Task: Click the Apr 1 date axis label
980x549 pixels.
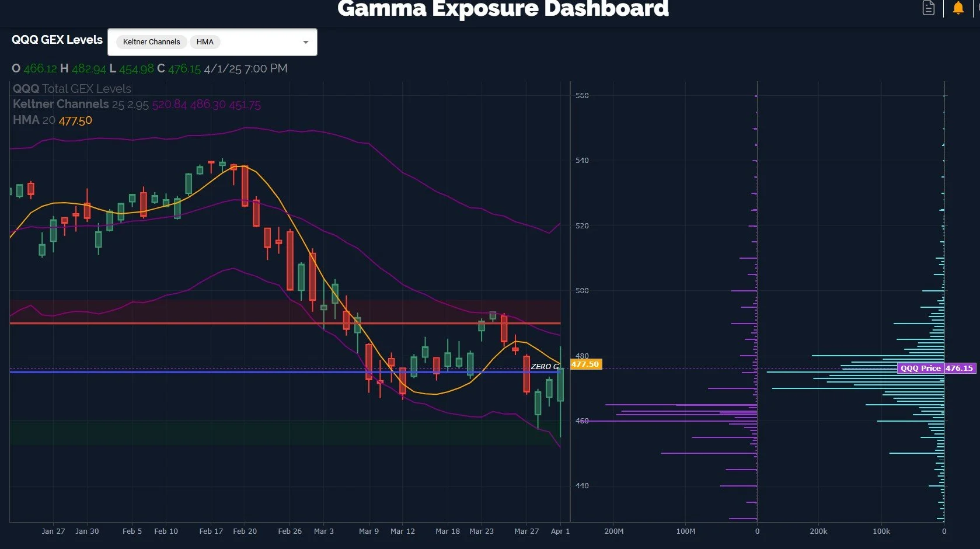Action: [560, 531]
